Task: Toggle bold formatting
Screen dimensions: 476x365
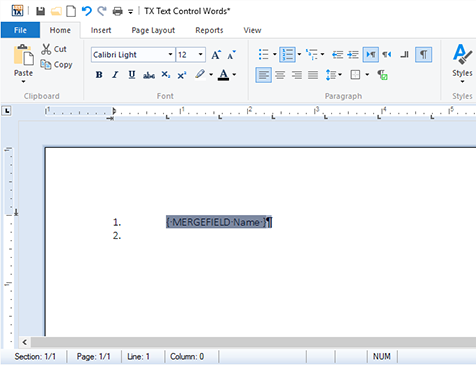Action: pyautogui.click(x=99, y=75)
